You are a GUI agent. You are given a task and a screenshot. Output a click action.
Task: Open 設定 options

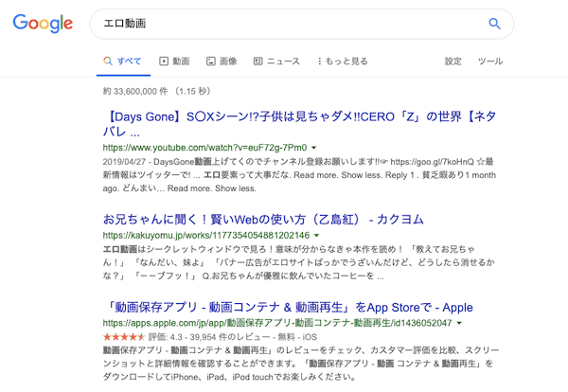point(453,62)
